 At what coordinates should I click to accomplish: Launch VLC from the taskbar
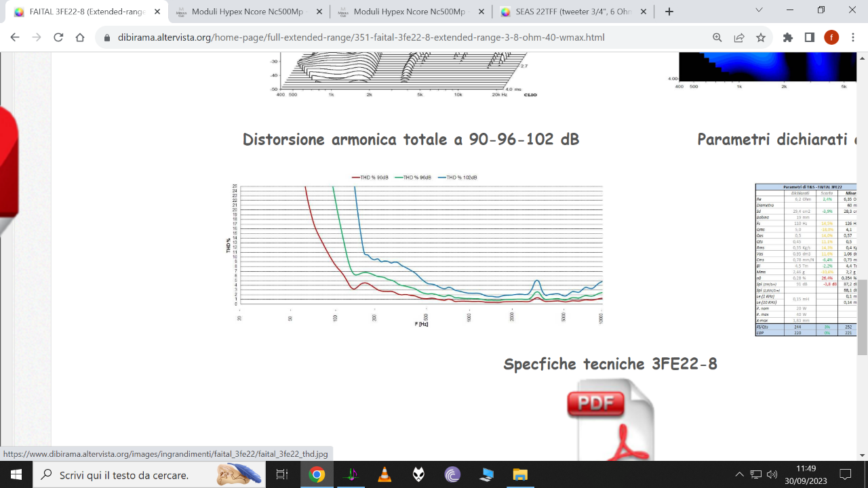pyautogui.click(x=384, y=474)
